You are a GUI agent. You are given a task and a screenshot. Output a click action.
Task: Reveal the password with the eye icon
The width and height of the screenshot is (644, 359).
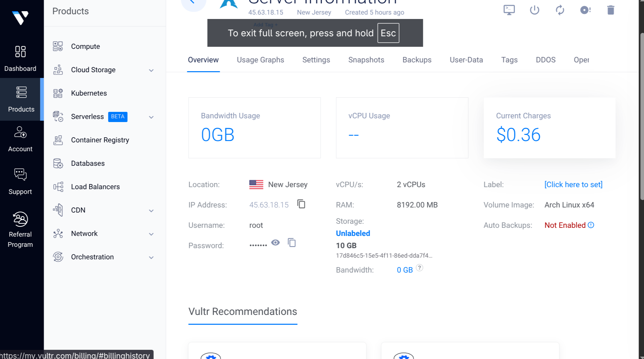tap(276, 243)
